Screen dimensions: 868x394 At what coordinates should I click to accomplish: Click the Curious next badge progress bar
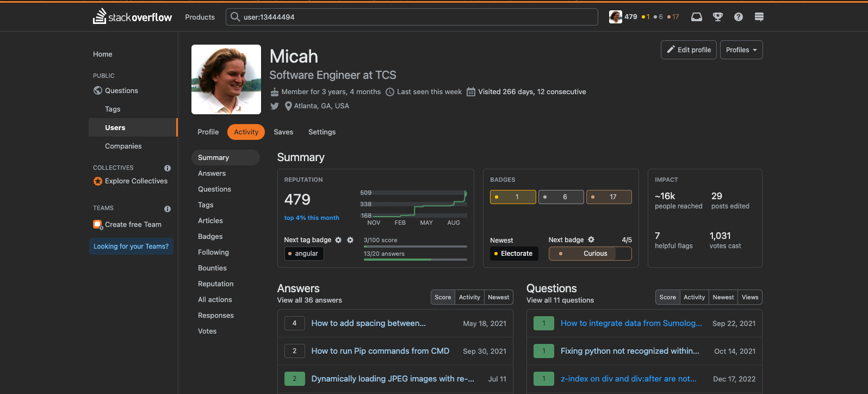coord(590,254)
